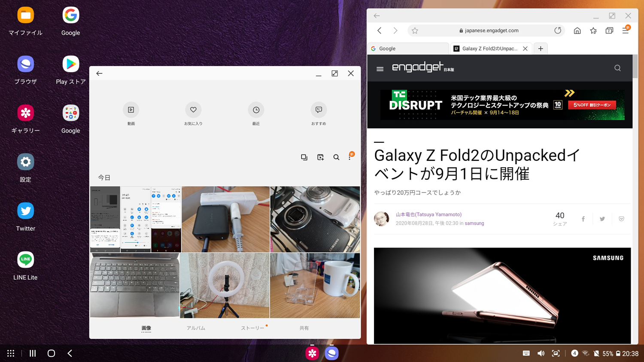Open the search in the Gallery app
The image size is (644, 362).
(x=336, y=157)
